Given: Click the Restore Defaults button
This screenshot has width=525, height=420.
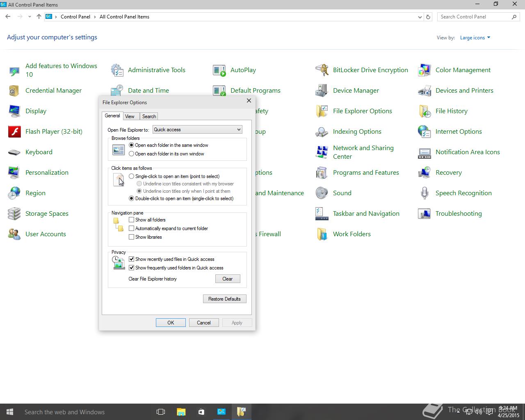Looking at the screenshot, I should tap(225, 299).
